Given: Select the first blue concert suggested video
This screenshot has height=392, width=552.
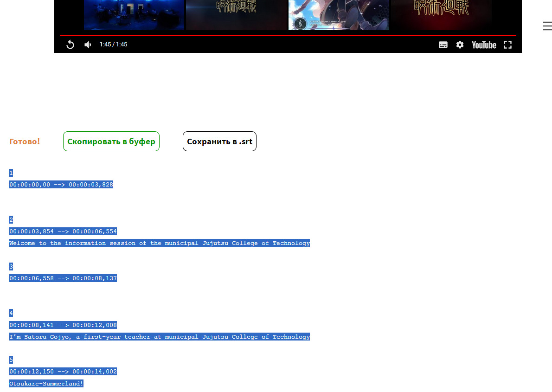Looking at the screenshot, I should coord(134,15).
